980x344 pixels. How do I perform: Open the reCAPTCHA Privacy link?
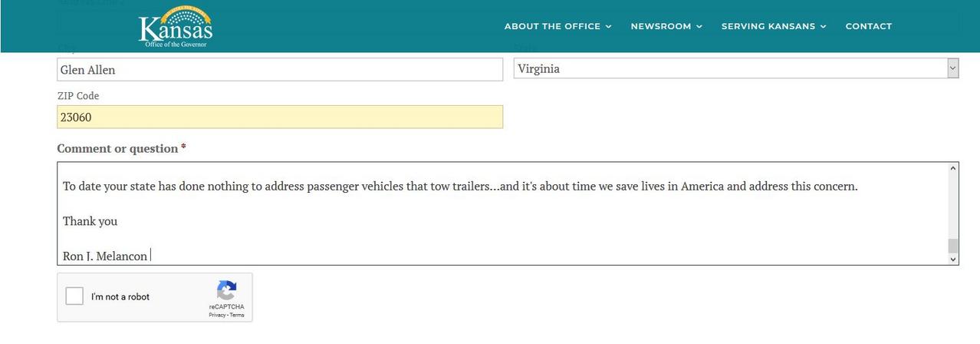coord(217,315)
